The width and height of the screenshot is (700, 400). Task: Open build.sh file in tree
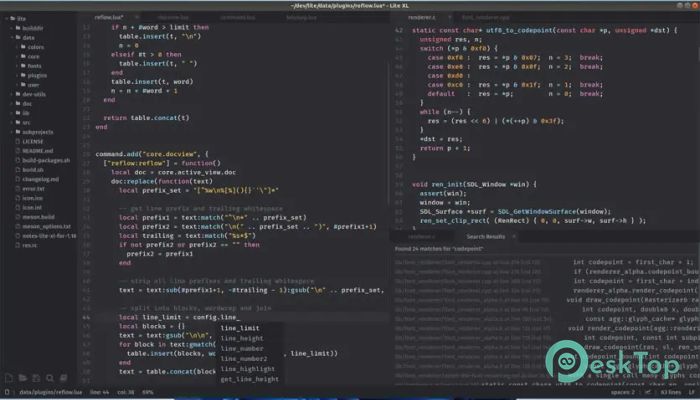click(x=33, y=170)
